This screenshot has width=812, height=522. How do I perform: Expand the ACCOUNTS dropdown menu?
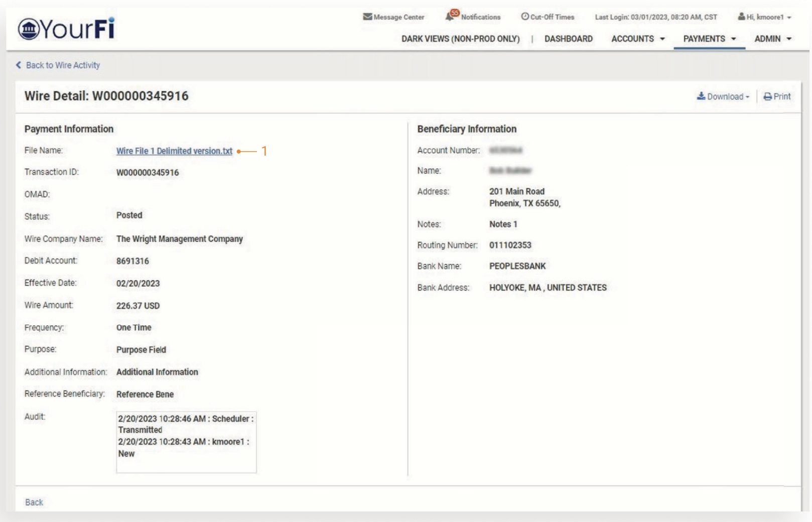tap(637, 39)
